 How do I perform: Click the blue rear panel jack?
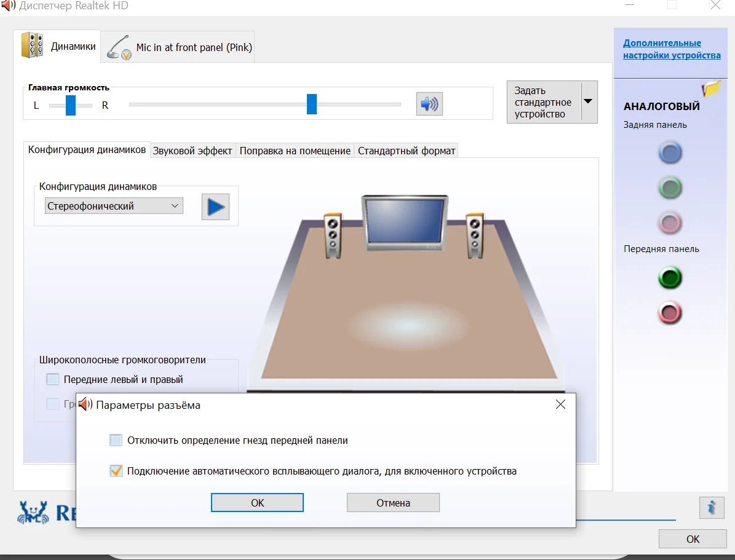click(670, 153)
